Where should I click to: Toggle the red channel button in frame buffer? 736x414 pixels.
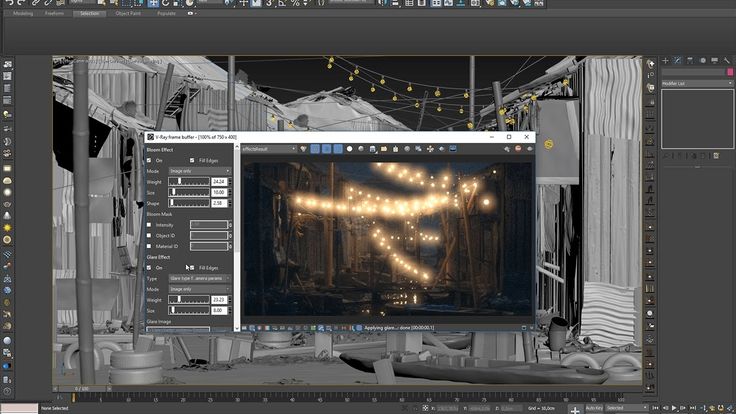coord(315,149)
